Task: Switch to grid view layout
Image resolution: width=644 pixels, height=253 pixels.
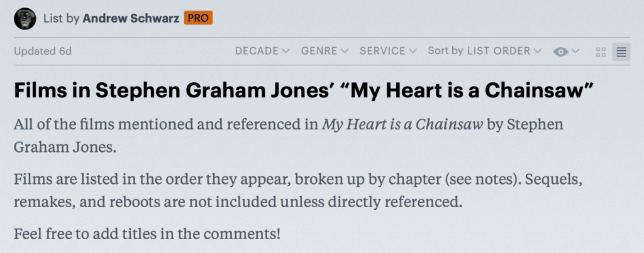Action: pyautogui.click(x=601, y=52)
